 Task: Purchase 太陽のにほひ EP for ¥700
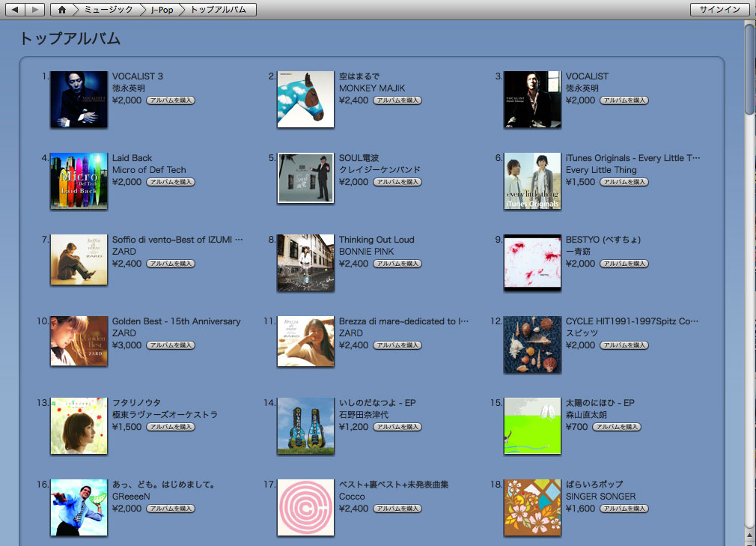(617, 427)
